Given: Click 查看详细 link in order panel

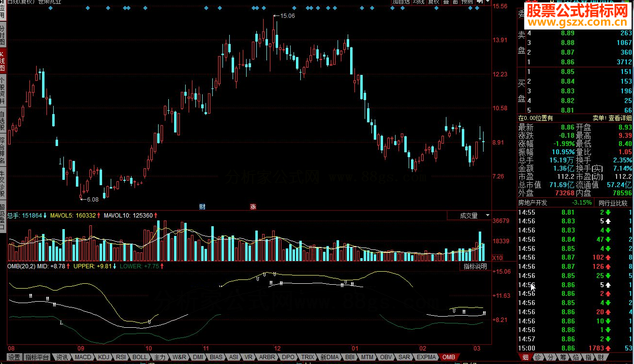Looking at the screenshot, I should click(x=620, y=118).
